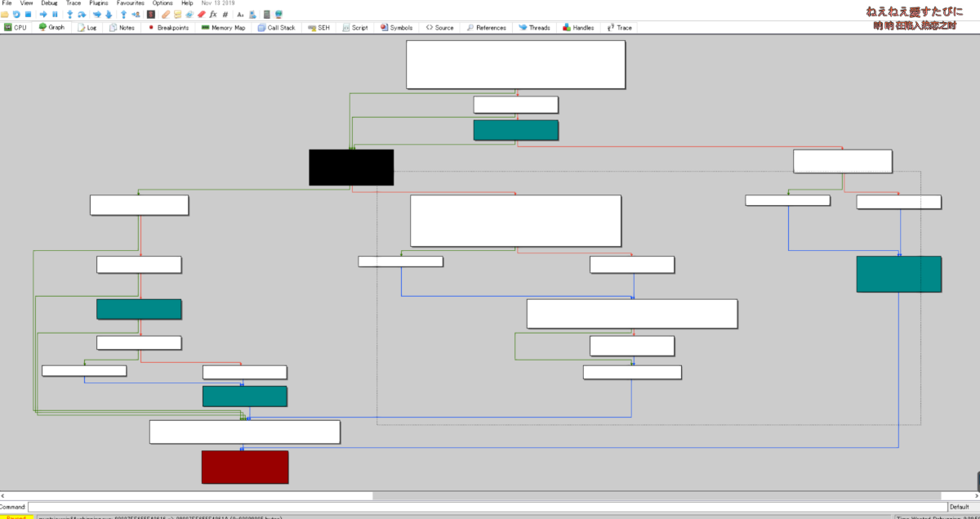Show the Memory Map tab
The width and height of the screenshot is (980, 519).
click(223, 28)
